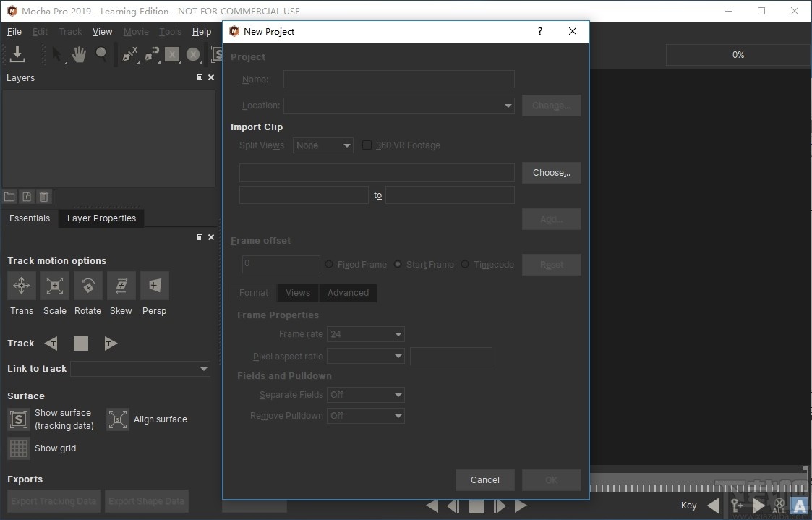
Task: Click the Choose... clip button
Action: [552, 173]
